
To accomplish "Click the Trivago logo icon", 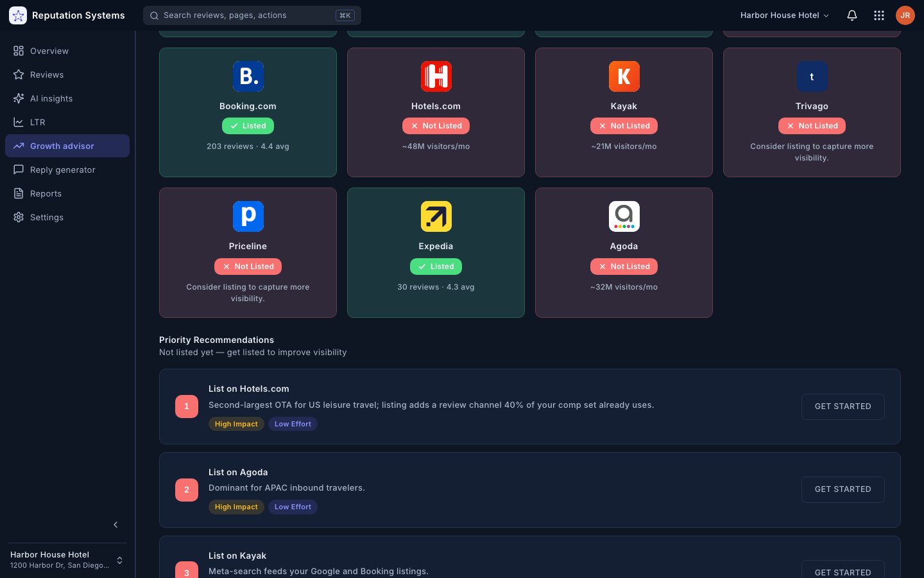I will pos(812,76).
